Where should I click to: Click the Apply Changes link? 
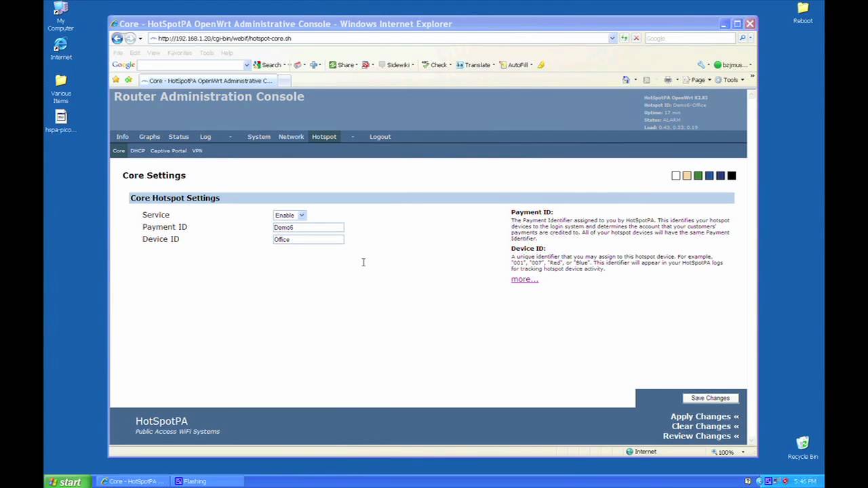coord(705,417)
